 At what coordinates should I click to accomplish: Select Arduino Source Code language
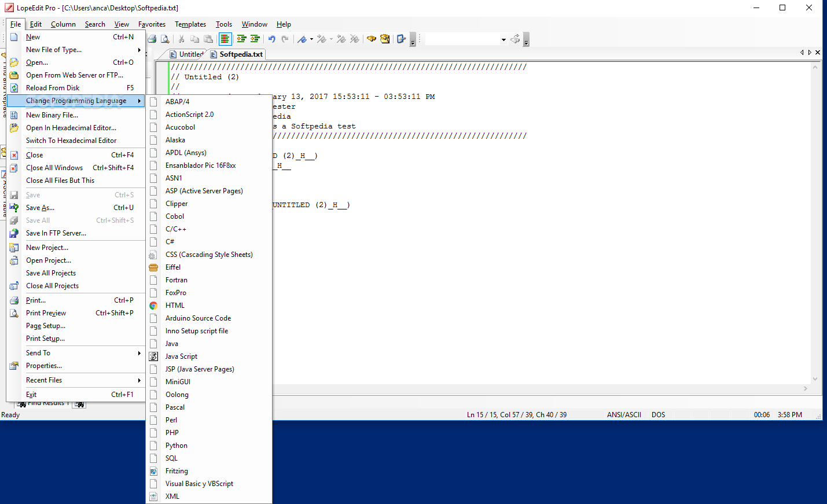tap(209, 318)
